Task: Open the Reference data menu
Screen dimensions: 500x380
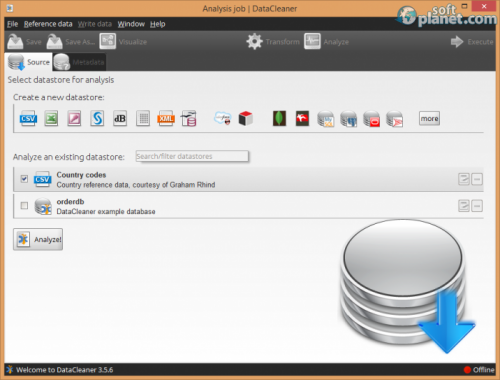Action: coord(48,24)
